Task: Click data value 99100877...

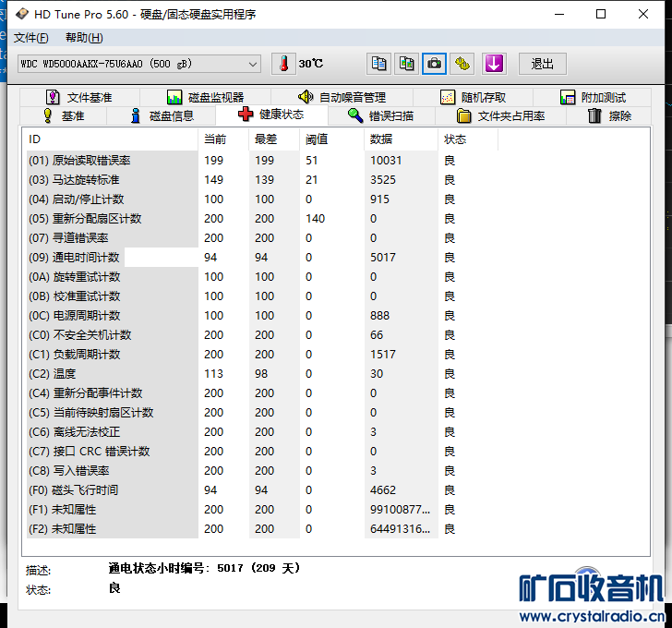Action: [401, 510]
